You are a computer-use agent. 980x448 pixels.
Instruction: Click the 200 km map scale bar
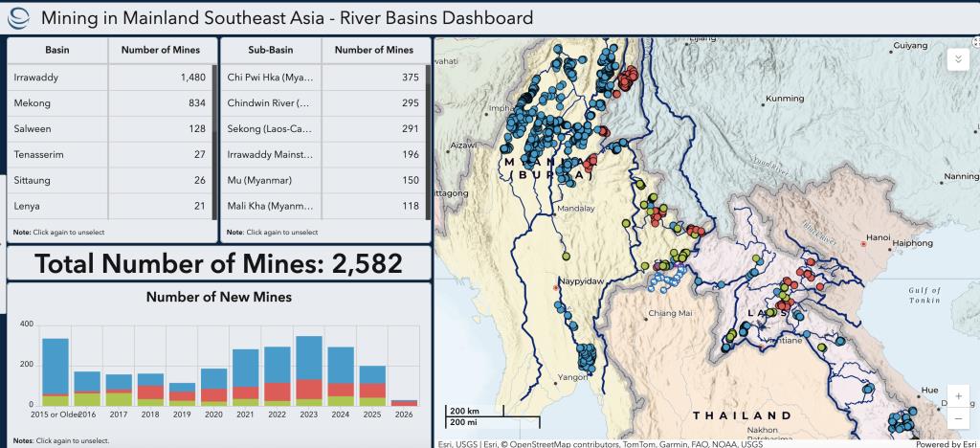(x=475, y=412)
